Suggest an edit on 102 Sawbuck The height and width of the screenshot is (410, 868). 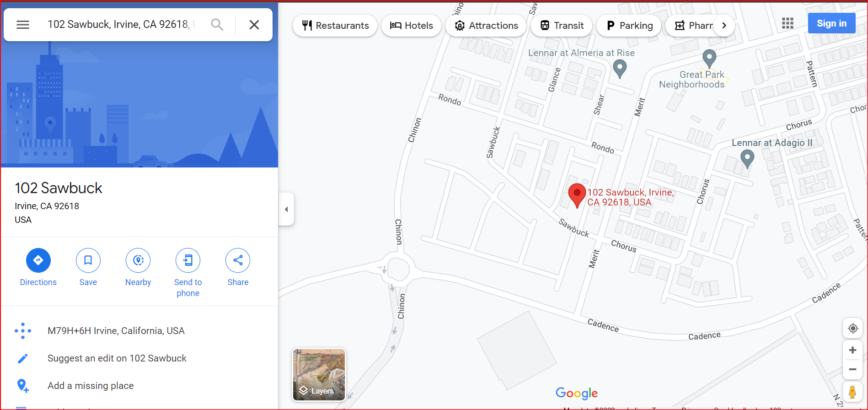117,358
